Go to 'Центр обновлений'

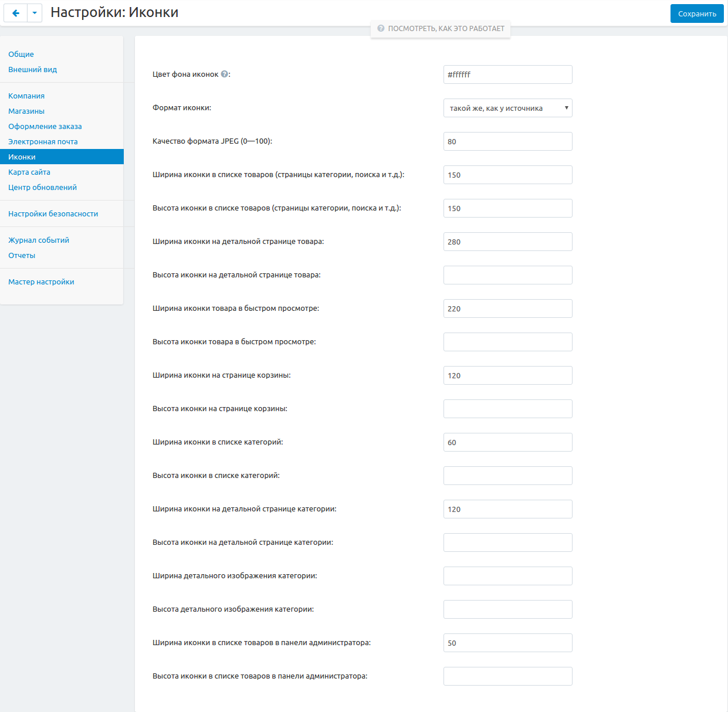tap(42, 187)
